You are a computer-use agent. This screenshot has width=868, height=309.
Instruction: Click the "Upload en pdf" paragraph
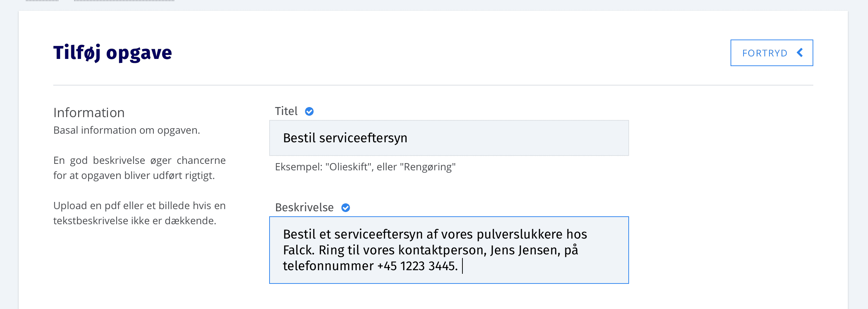coord(139,213)
